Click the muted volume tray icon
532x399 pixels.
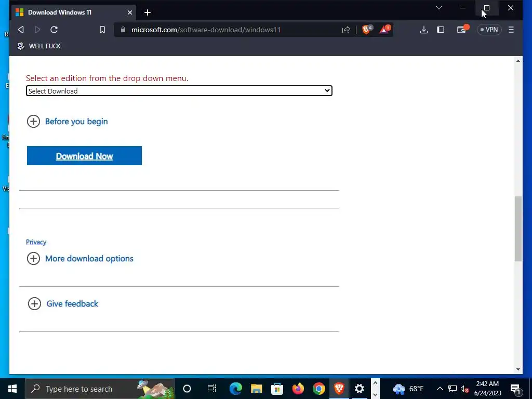pyautogui.click(x=464, y=389)
